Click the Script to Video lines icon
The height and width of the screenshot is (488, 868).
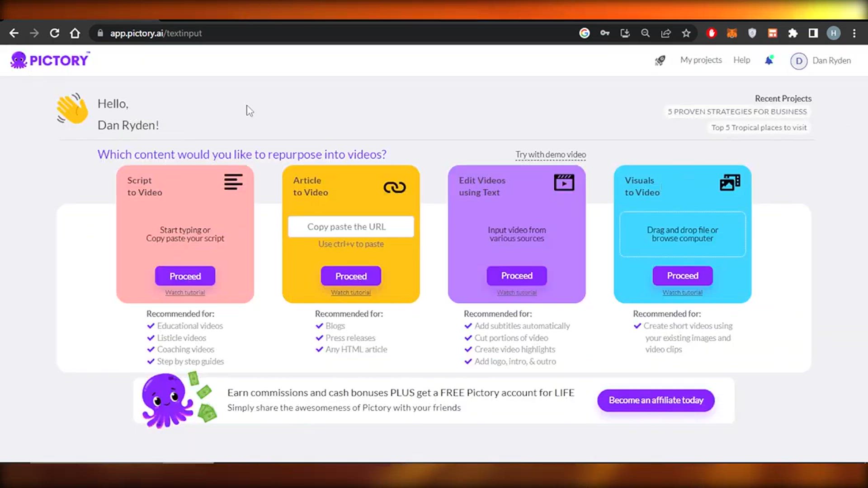233,182
